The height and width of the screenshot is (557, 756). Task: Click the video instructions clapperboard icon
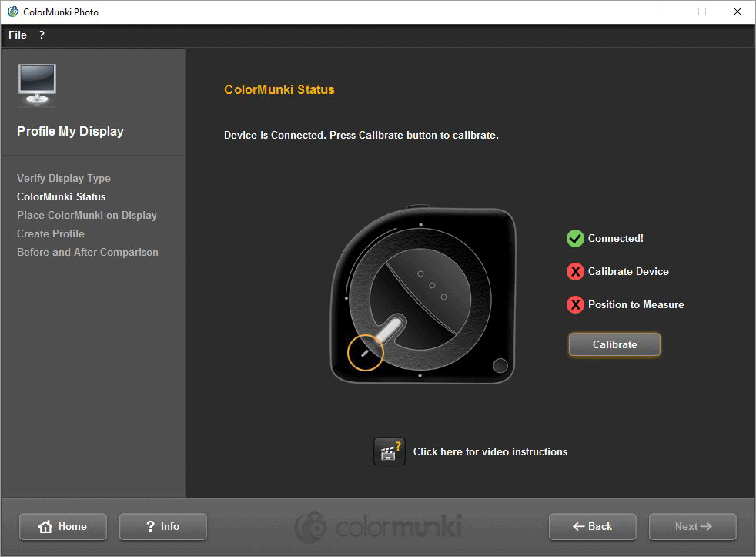[389, 451]
